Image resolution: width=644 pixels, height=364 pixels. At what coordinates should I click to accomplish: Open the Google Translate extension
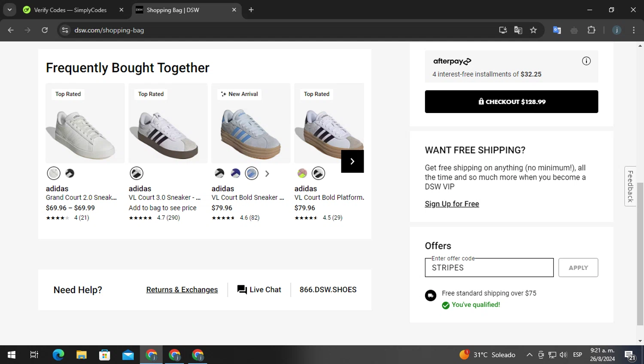point(557,30)
